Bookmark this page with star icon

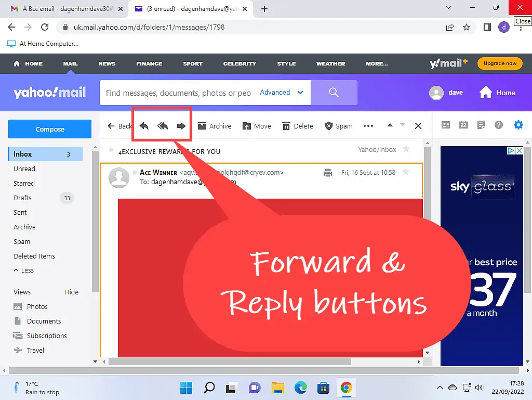click(x=467, y=27)
